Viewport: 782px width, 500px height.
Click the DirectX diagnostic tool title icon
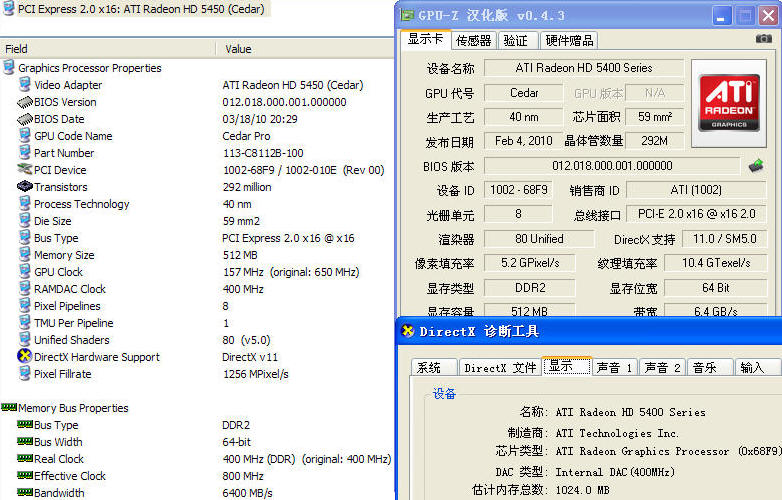tap(407, 331)
